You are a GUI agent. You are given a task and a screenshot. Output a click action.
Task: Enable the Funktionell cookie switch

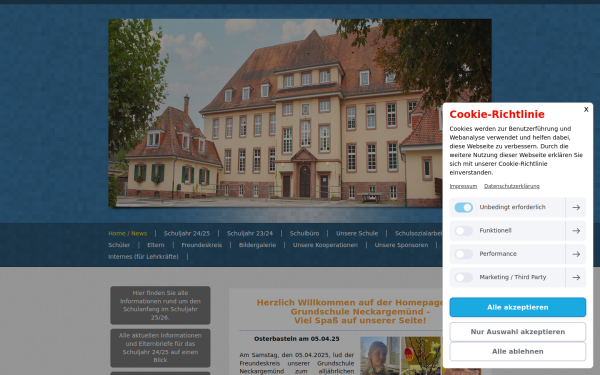pyautogui.click(x=463, y=231)
